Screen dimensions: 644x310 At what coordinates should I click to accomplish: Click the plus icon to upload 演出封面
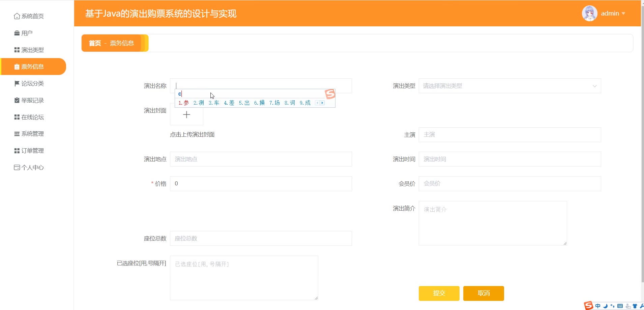pos(186,115)
